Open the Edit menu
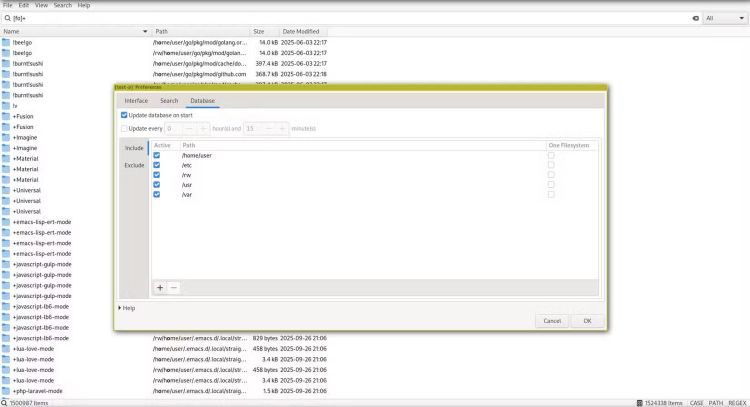 (23, 5)
